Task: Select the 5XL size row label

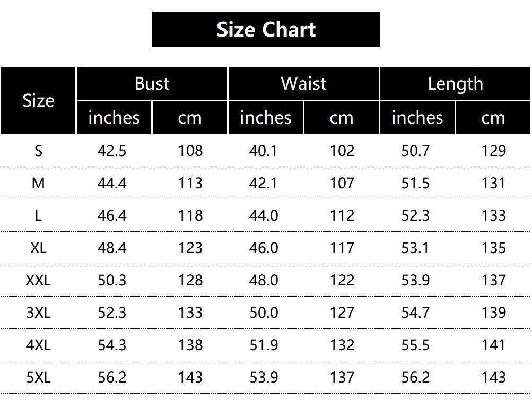Action: pos(38,377)
